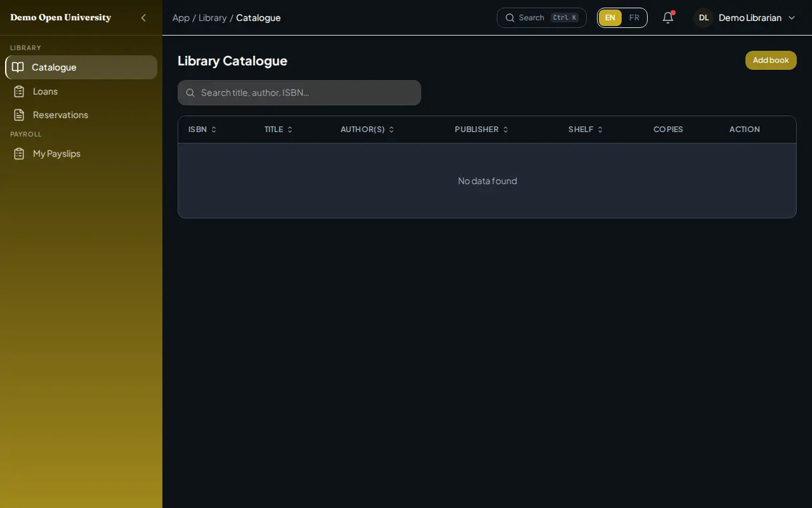Focus the Search title, author, ISBN field

pos(299,93)
